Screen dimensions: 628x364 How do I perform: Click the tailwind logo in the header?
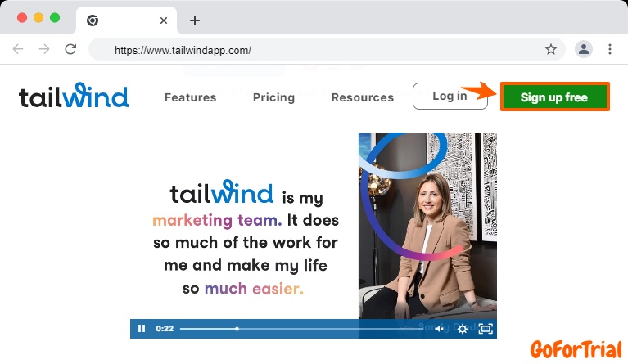point(74,96)
